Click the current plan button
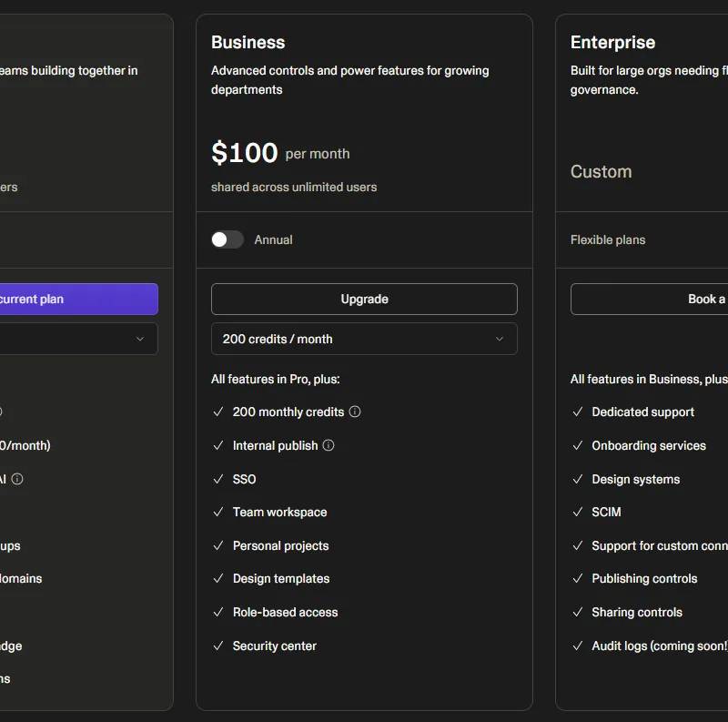Image resolution: width=728 pixels, height=722 pixels. pyautogui.click(x=79, y=300)
